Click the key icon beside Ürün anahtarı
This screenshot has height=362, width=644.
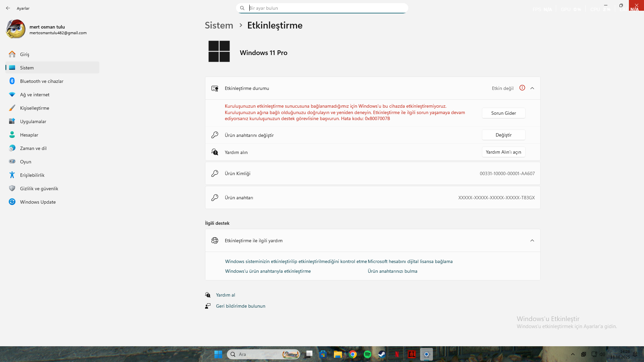point(215,198)
